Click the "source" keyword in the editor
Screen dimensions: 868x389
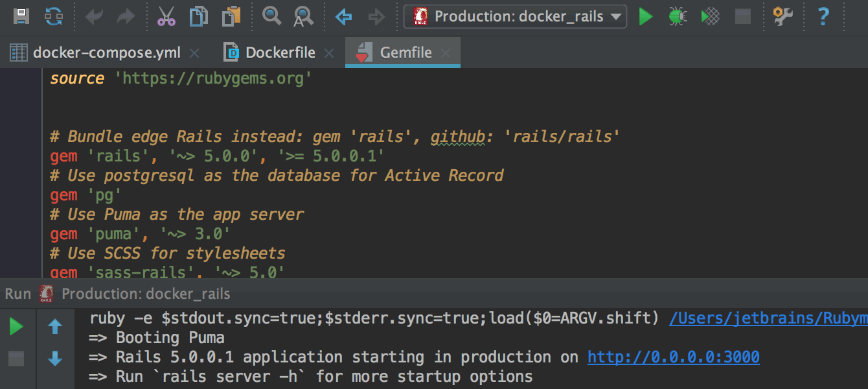pyautogui.click(x=77, y=78)
